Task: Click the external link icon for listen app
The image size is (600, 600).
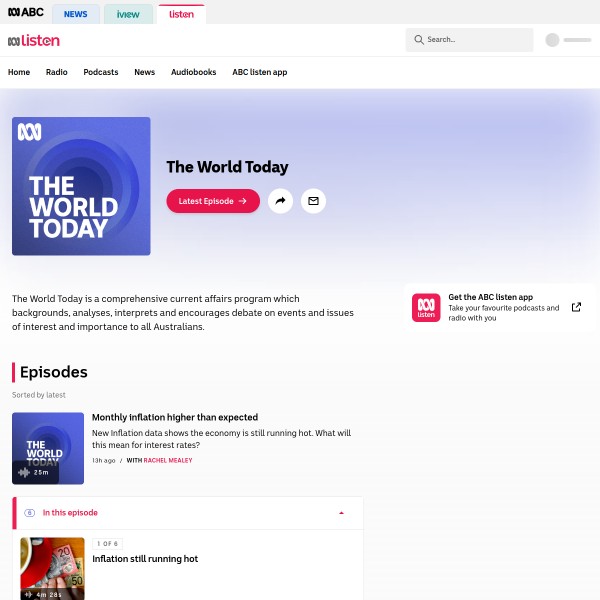Action: pyautogui.click(x=576, y=307)
